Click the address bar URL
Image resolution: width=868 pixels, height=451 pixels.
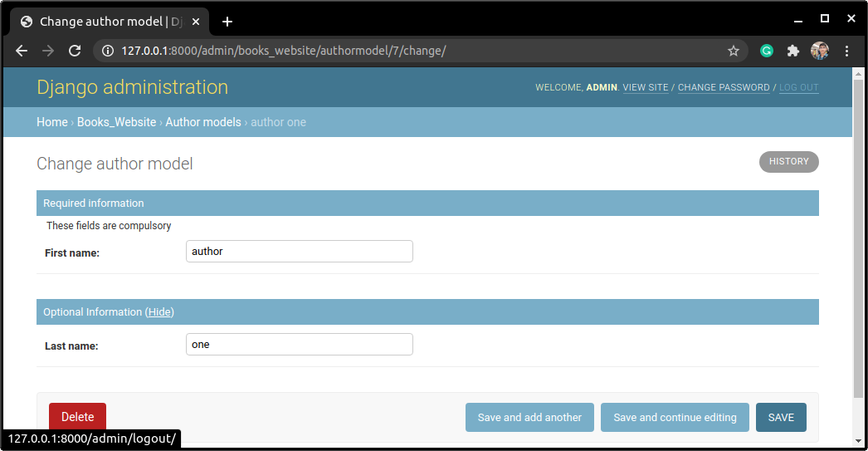click(284, 51)
